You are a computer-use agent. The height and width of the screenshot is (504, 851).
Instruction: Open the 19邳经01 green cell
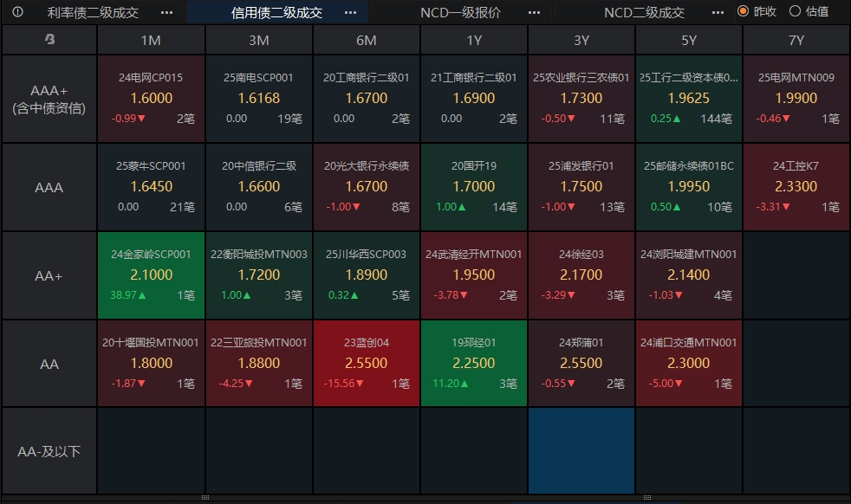474,364
